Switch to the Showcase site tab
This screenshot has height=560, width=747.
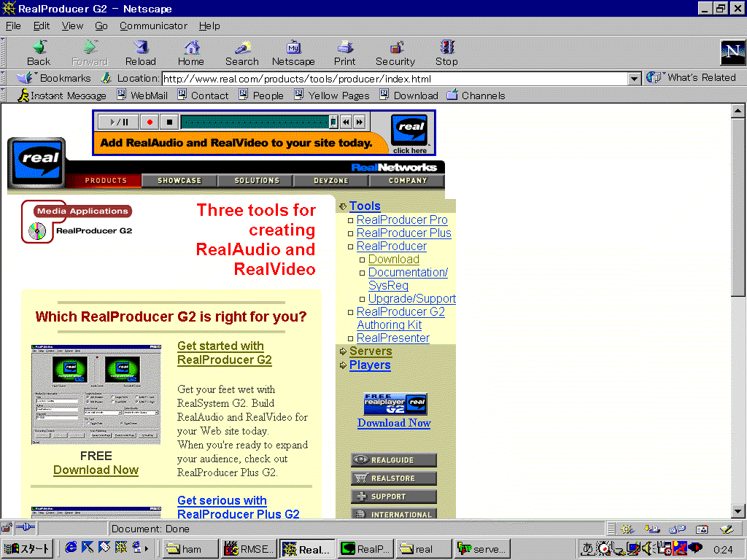point(179,181)
